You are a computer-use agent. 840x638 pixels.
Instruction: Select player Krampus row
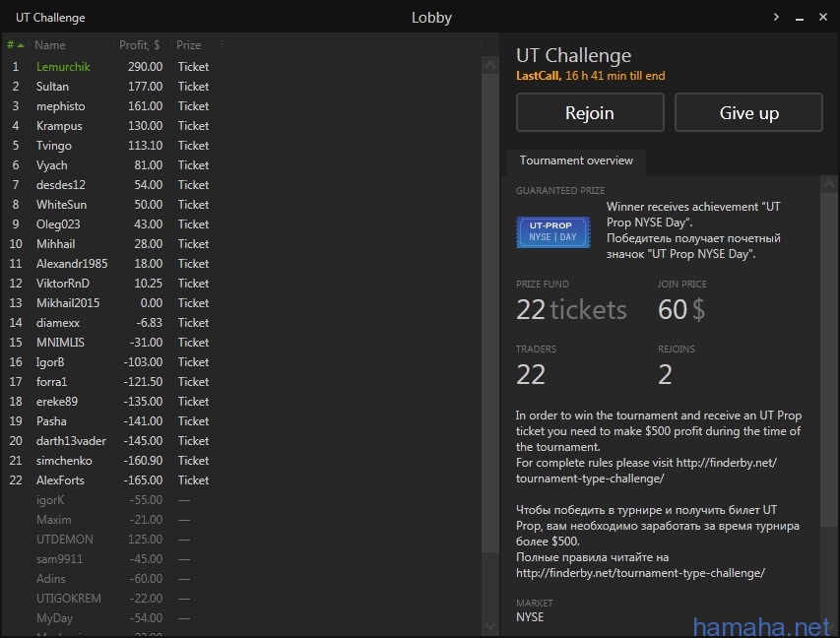pos(242,126)
